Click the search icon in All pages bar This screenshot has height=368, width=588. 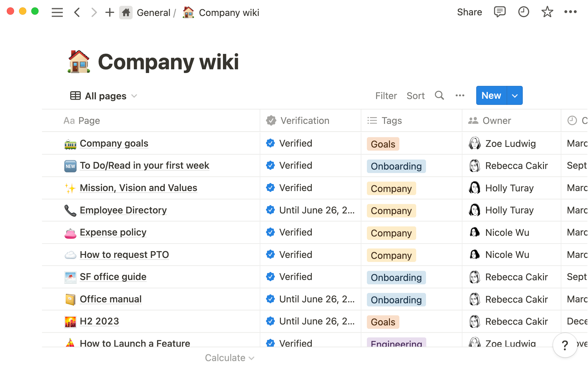point(439,95)
